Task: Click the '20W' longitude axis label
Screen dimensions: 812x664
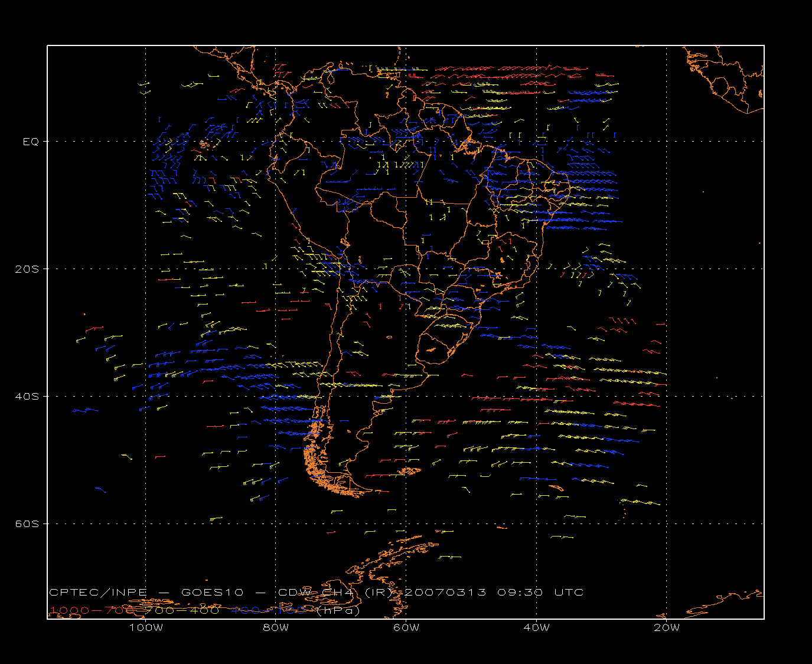Action: (x=667, y=627)
